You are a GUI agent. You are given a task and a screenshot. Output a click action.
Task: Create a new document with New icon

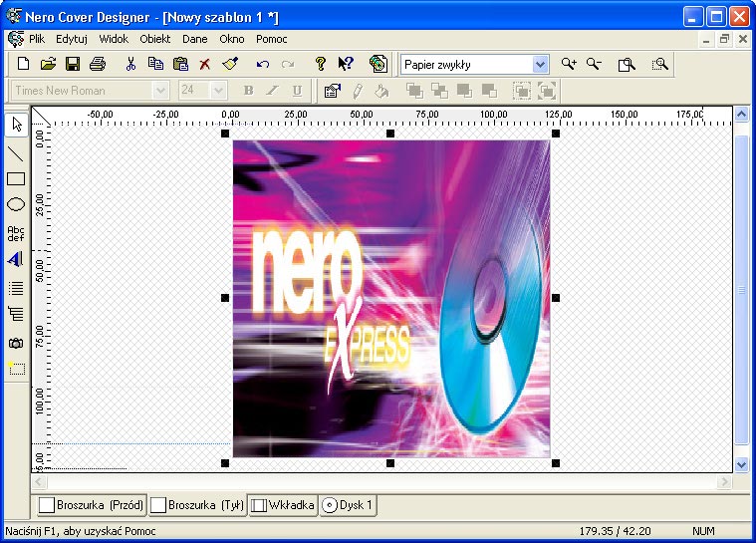pos(23,64)
